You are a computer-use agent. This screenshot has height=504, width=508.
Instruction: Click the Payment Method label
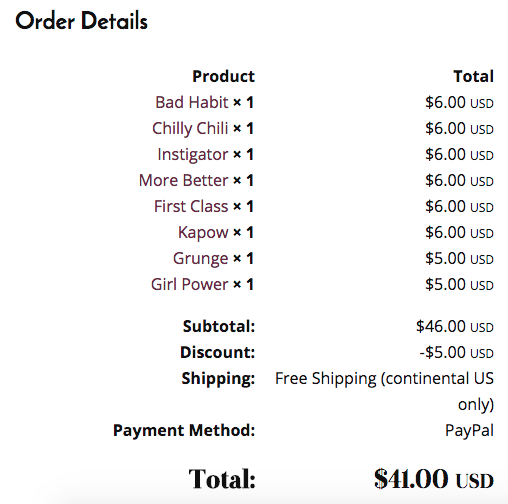coord(184,430)
